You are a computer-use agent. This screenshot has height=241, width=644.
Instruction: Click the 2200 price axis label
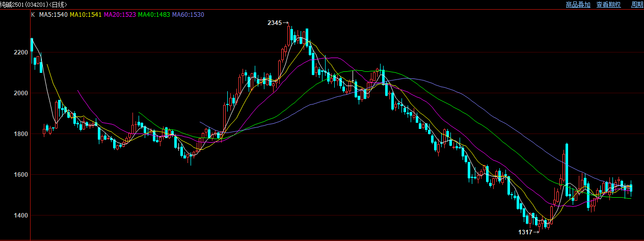click(21, 52)
